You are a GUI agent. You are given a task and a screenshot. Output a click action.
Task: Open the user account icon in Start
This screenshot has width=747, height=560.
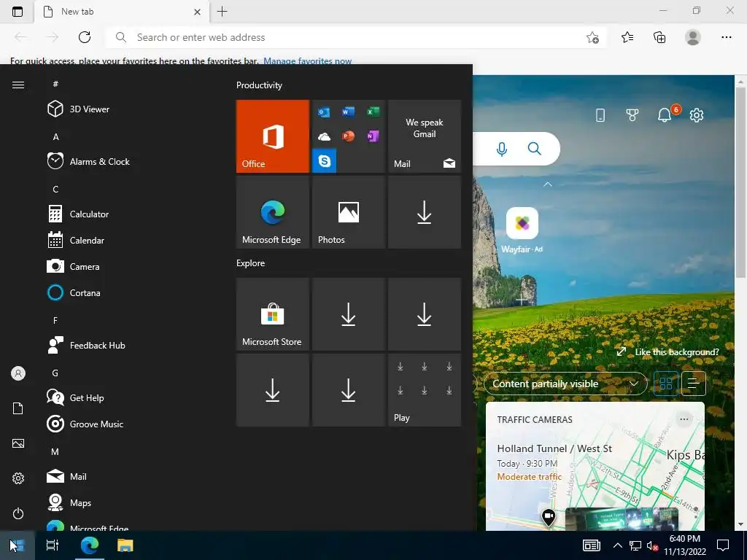pyautogui.click(x=18, y=373)
